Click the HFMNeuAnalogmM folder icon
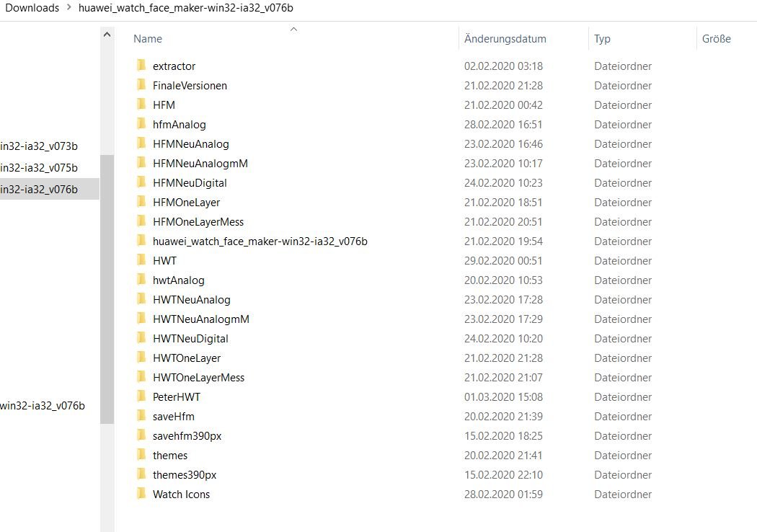The height and width of the screenshot is (532, 757). [x=141, y=162]
